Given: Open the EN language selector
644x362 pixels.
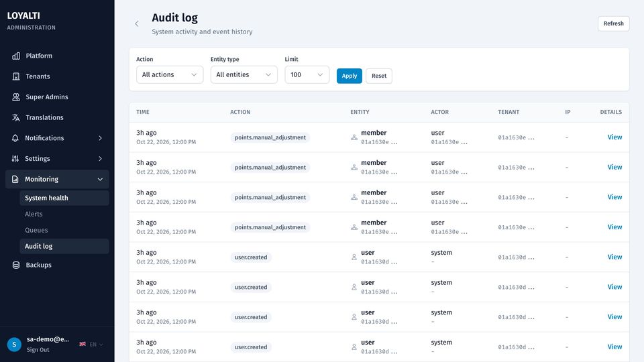Looking at the screenshot, I should [96, 345].
